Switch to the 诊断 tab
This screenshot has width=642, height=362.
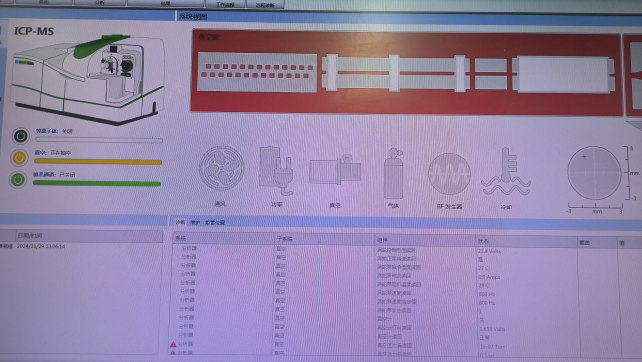[x=180, y=222]
